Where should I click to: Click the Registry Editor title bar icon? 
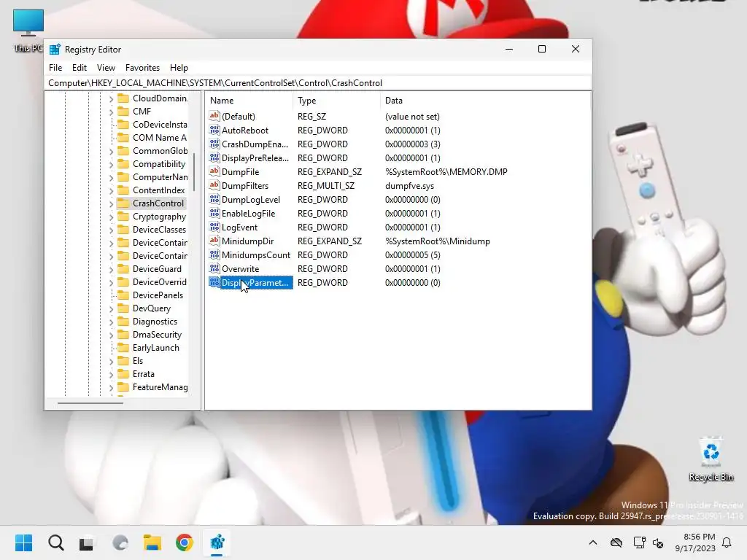click(x=55, y=50)
